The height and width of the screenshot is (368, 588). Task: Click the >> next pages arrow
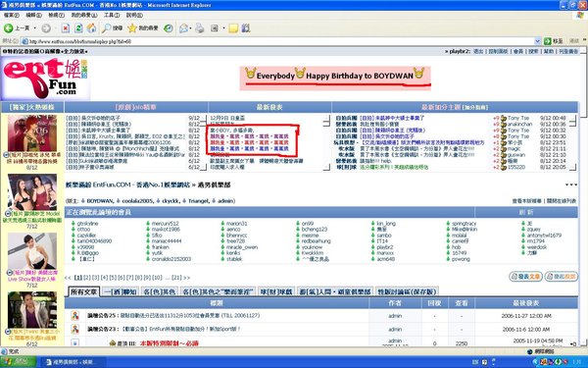186,278
